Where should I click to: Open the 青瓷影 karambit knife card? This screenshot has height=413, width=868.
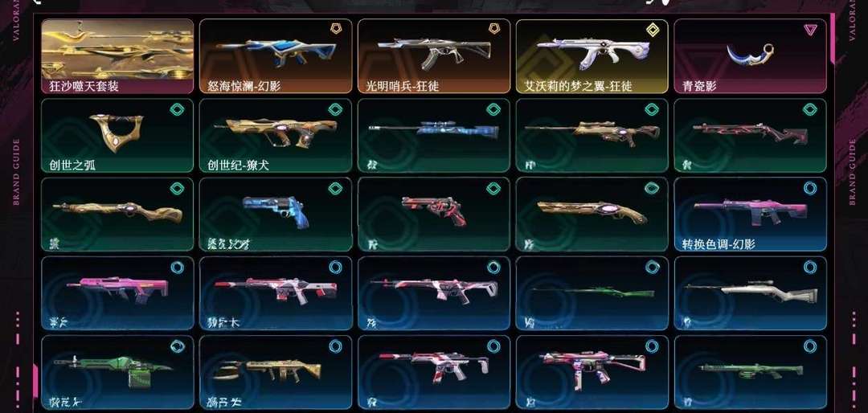pyautogui.click(x=751, y=56)
